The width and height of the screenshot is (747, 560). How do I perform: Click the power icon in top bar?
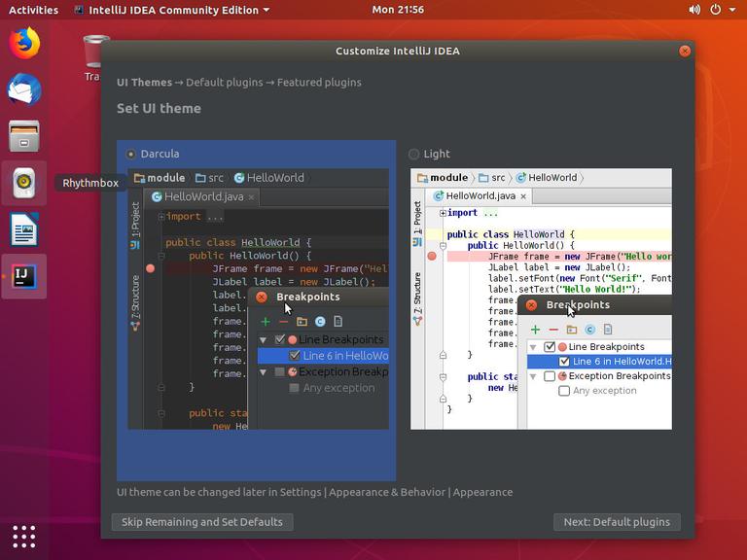click(716, 10)
